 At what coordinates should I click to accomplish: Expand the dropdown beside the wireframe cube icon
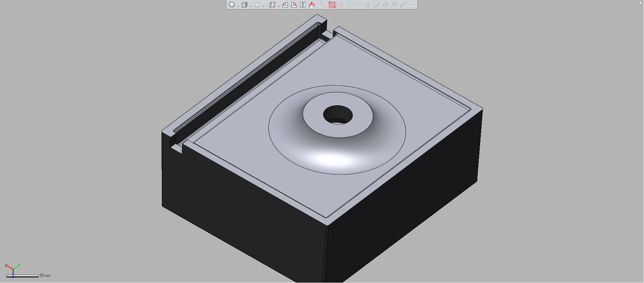pyautogui.click(x=279, y=6)
